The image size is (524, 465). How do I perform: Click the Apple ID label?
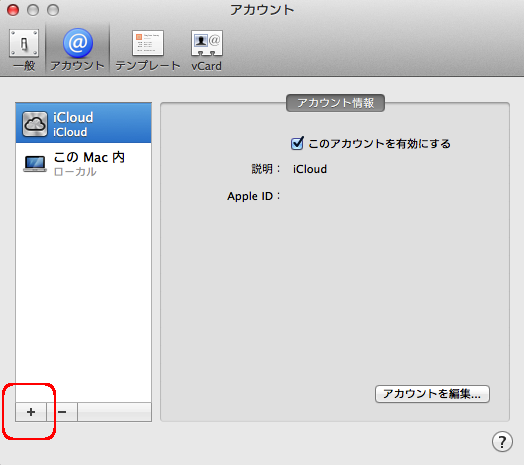[254, 196]
